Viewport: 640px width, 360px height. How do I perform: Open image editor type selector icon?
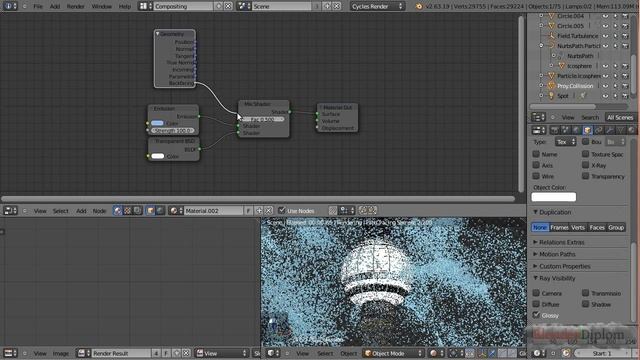point(10,353)
